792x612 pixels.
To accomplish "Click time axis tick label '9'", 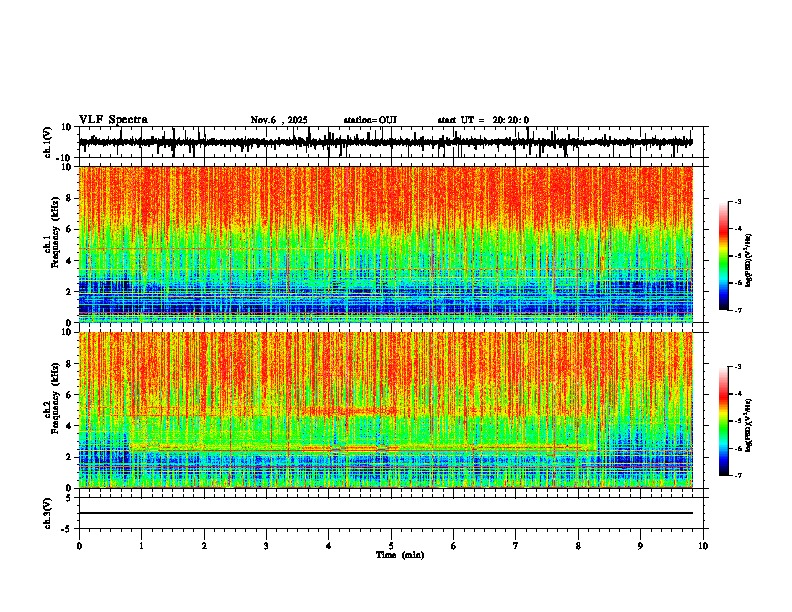I will [640, 546].
